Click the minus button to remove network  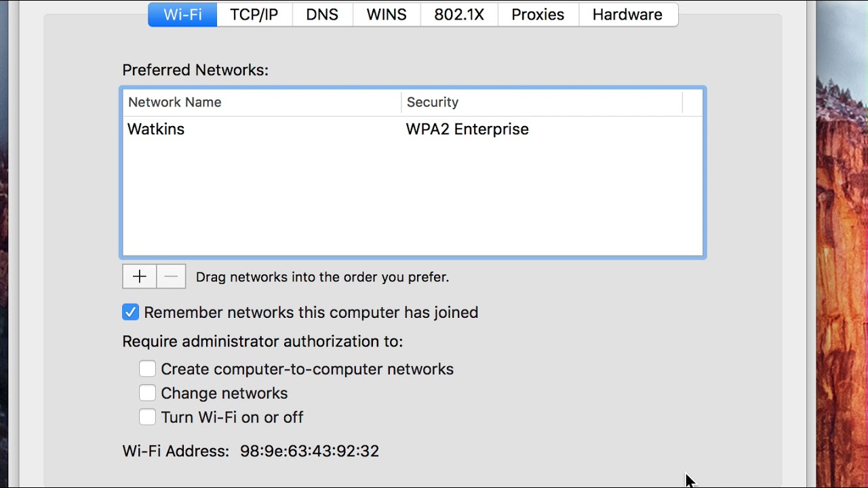pos(171,277)
